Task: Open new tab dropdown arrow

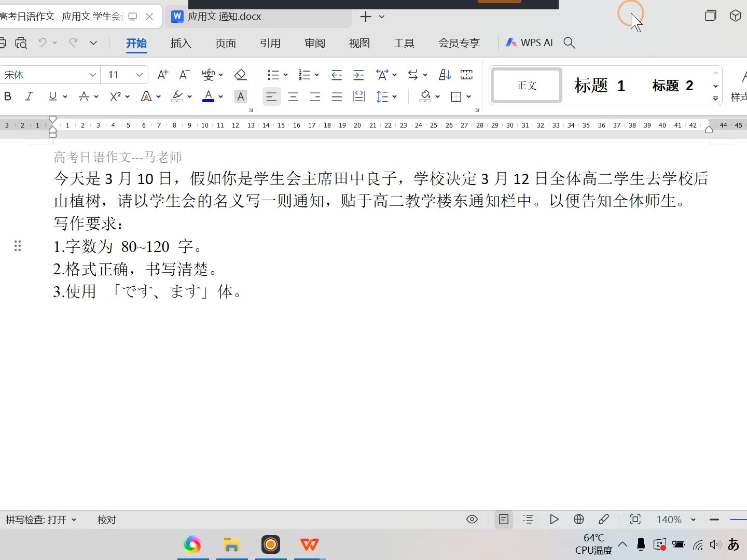Action: (382, 17)
